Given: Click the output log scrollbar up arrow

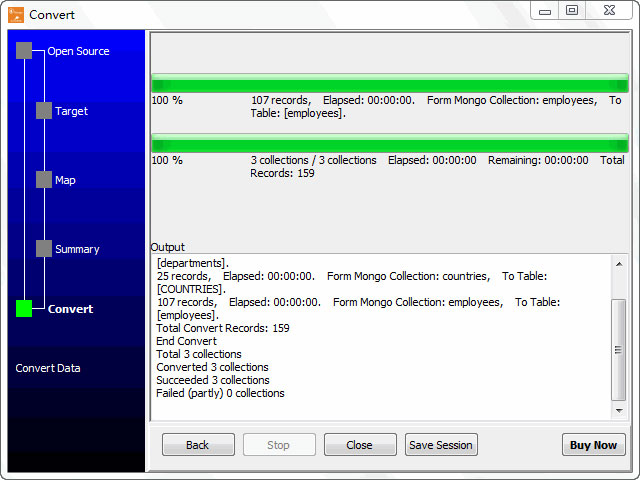Looking at the screenshot, I should tap(619, 264).
